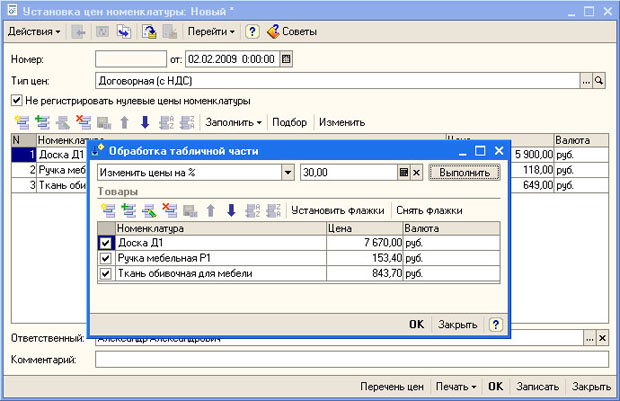Open the calendar picker next to the date
The width and height of the screenshot is (620, 401).
[286, 59]
